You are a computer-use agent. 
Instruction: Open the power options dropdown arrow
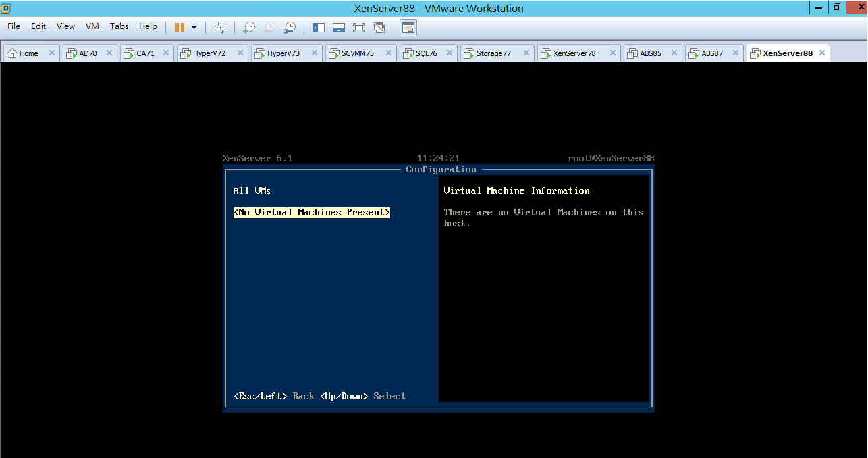tap(194, 28)
